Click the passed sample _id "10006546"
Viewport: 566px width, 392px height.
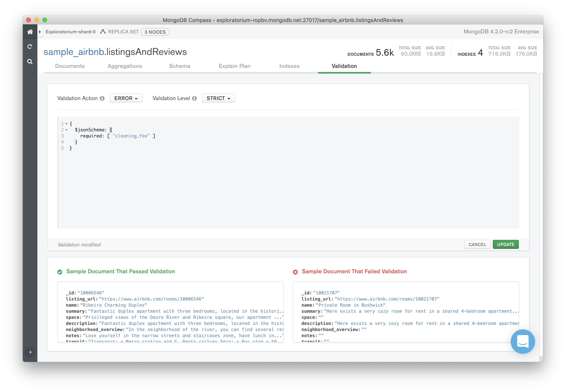pyautogui.click(x=91, y=293)
